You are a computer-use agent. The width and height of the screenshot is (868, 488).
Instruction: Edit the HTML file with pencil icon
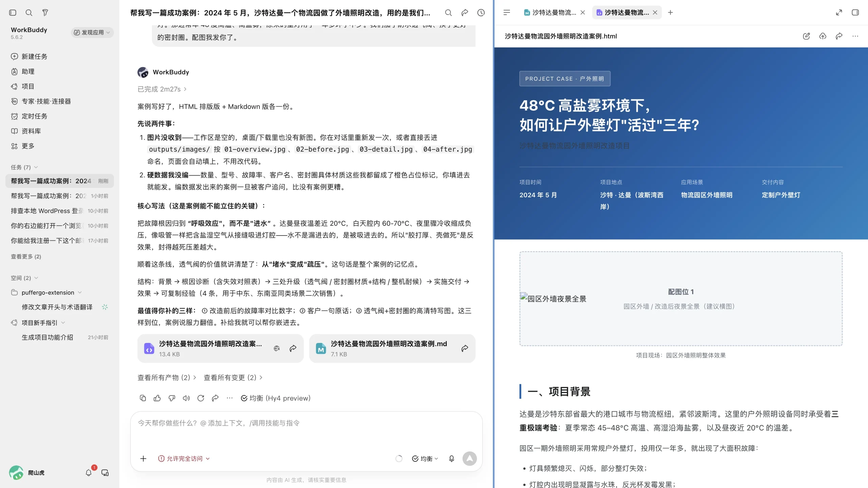tap(806, 36)
